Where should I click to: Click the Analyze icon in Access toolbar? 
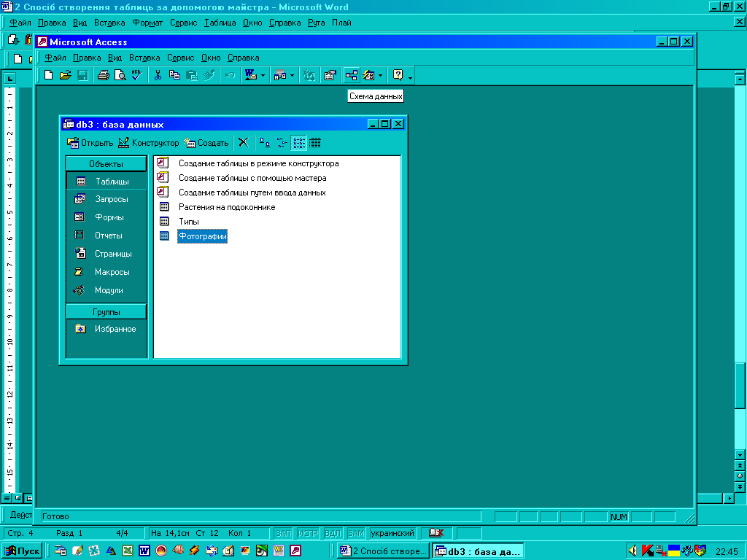click(x=280, y=75)
